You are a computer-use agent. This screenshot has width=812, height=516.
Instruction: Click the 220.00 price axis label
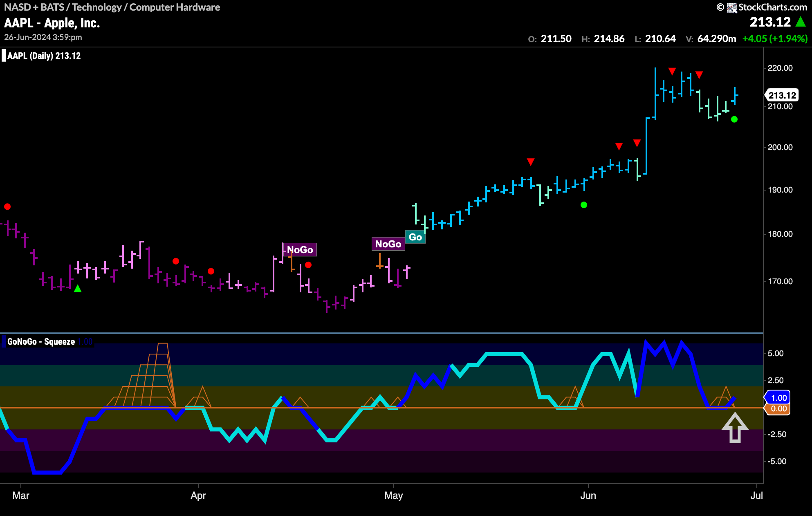click(780, 68)
